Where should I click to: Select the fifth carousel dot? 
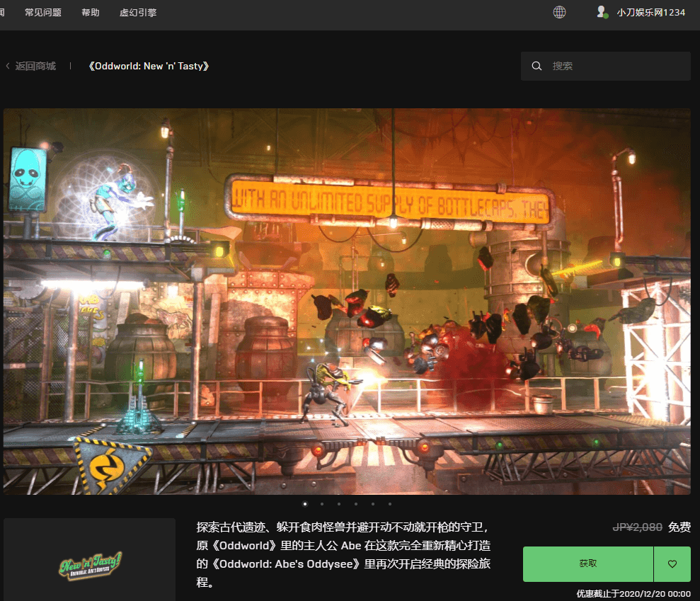click(373, 504)
